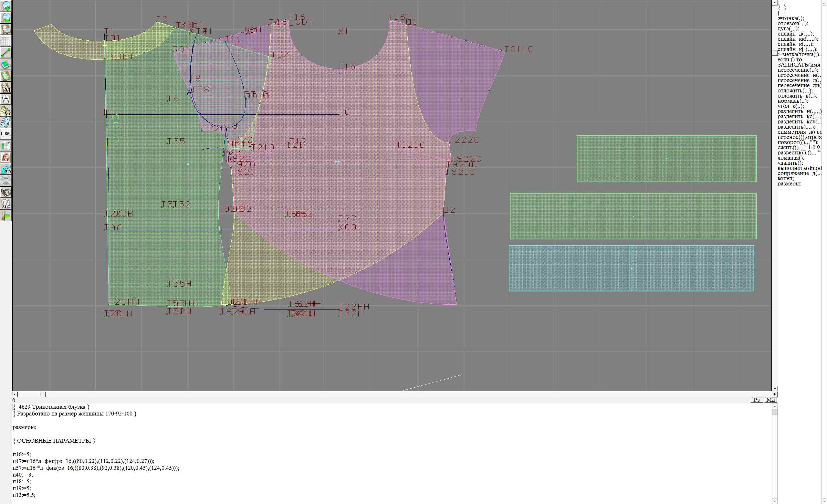
Task: Click the code line 'п16:=5;'
Action: coord(22,454)
